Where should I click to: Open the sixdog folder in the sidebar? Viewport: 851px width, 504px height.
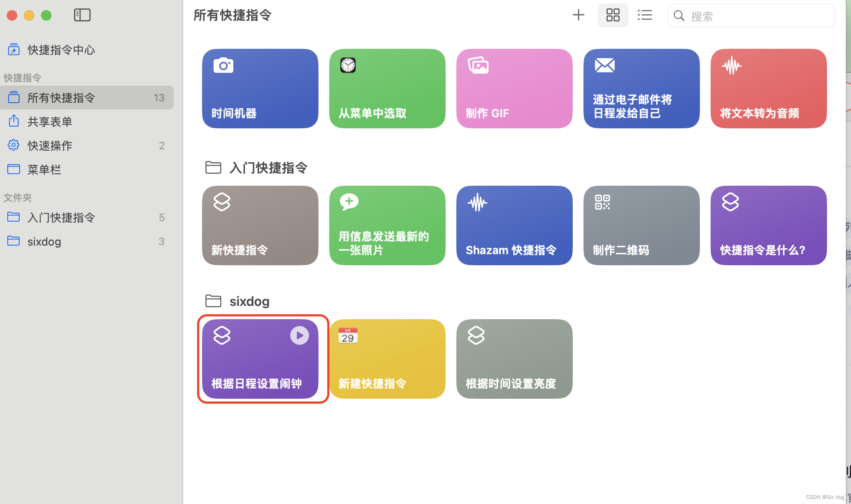tap(44, 242)
